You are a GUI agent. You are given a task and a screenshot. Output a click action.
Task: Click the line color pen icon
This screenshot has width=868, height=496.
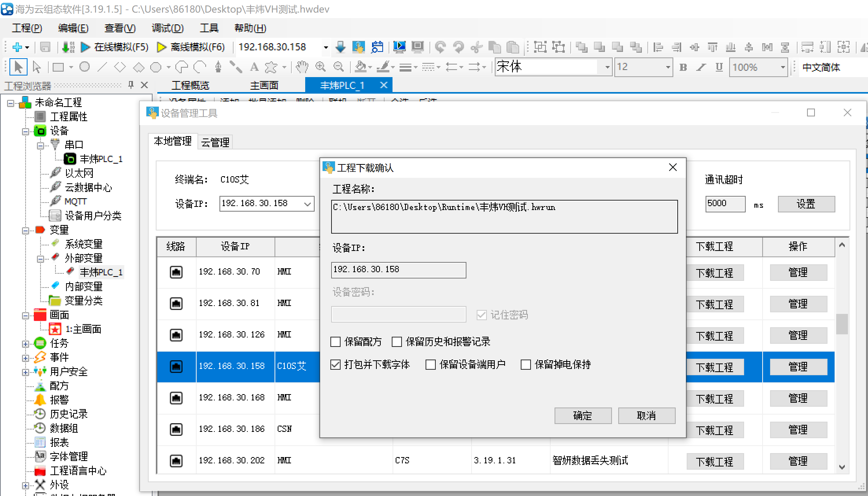pos(383,67)
